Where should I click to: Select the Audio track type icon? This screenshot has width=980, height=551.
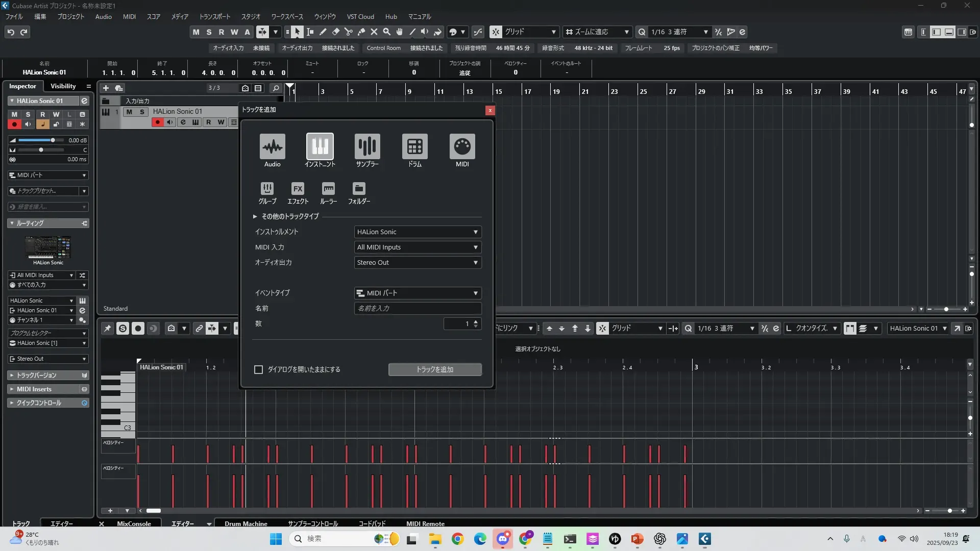tap(272, 146)
